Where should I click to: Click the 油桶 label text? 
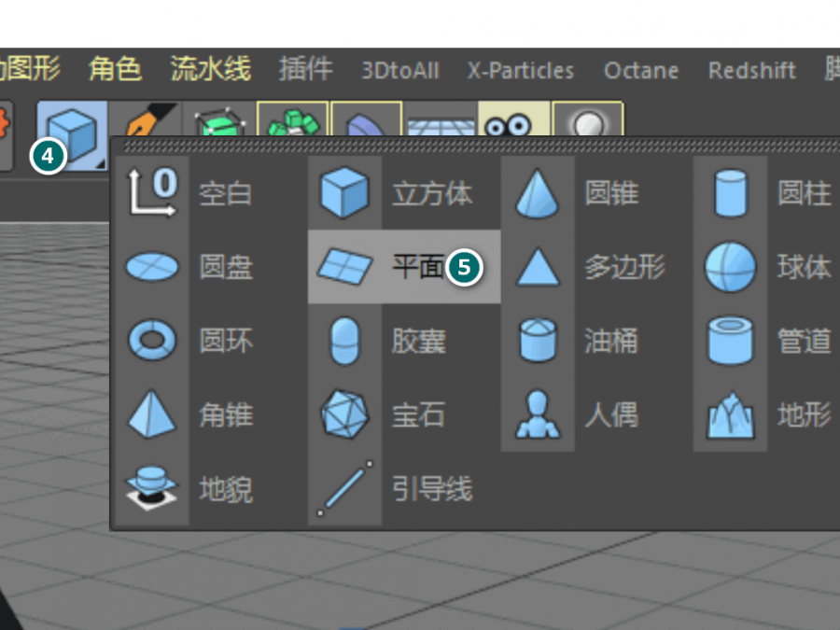pos(611,341)
